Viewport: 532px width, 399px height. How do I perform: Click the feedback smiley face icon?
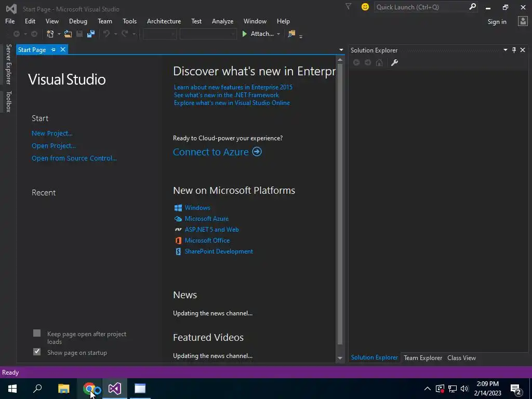[365, 7]
